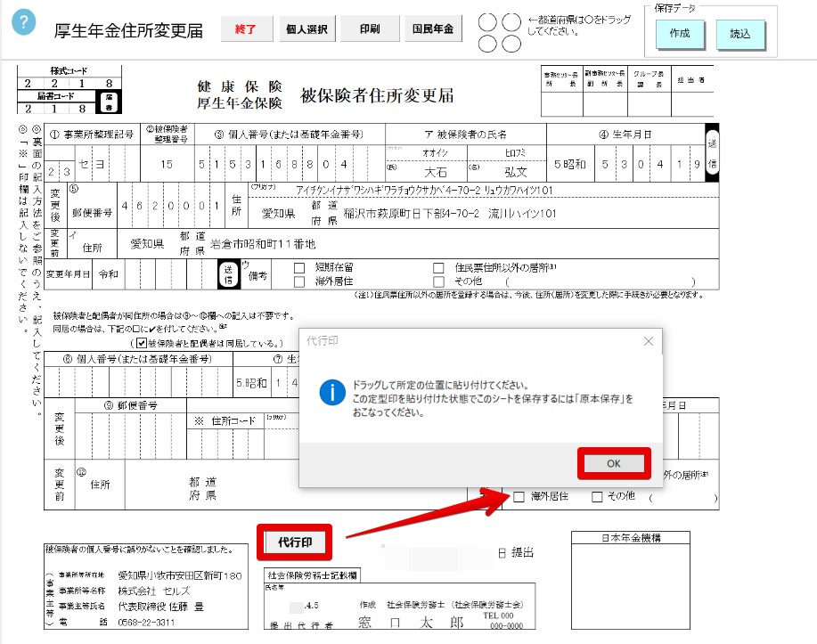The image size is (817, 644).
Task: Click the blue help question mark icon
Action: tap(23, 23)
